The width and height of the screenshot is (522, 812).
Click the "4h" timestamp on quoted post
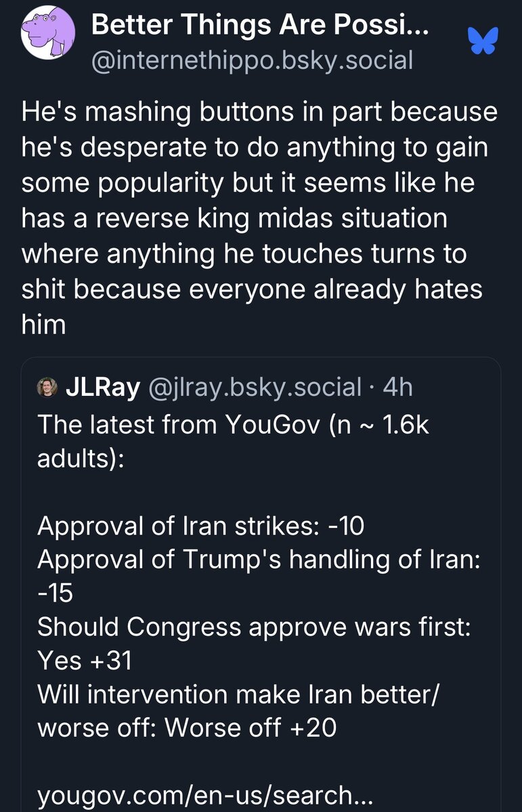[x=398, y=387]
